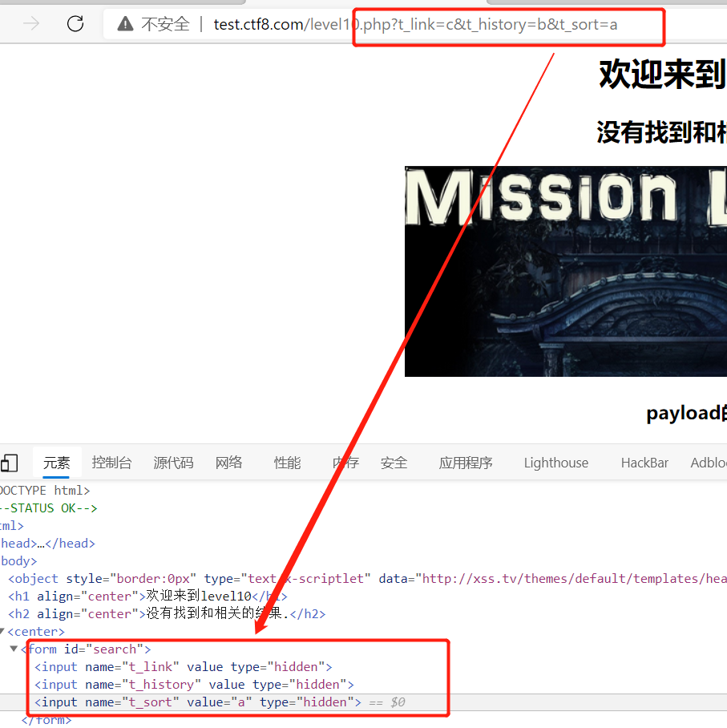Screen dimensions: 727x728
Task: Toggle the device emulation icon in DevTools
Action: [x=10, y=463]
